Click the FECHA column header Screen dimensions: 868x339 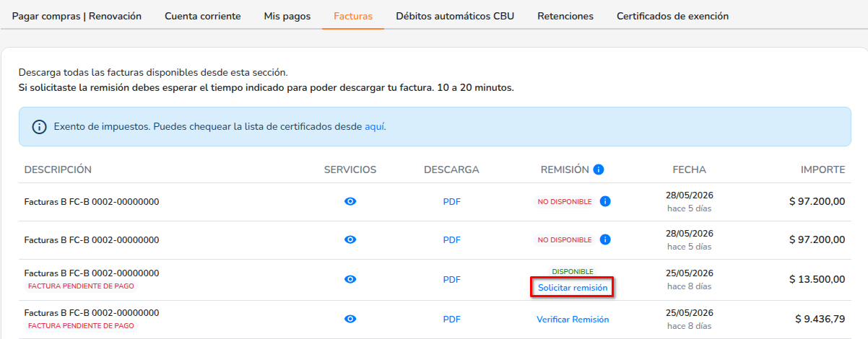coord(690,169)
